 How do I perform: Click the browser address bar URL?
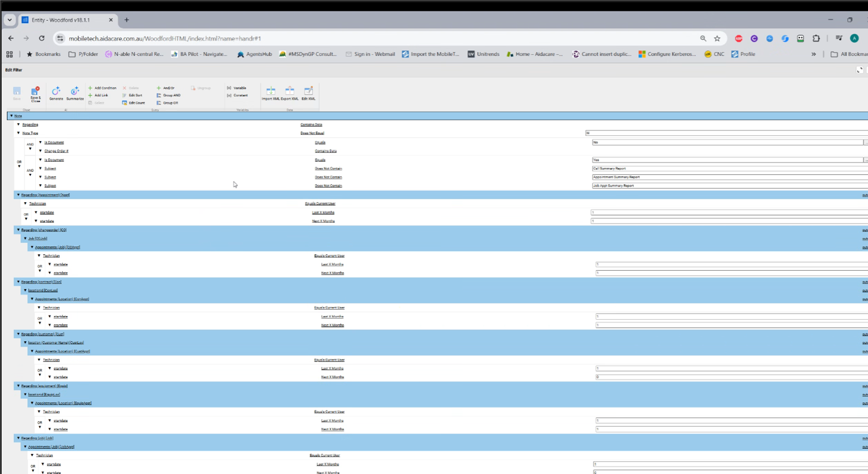[165, 38]
